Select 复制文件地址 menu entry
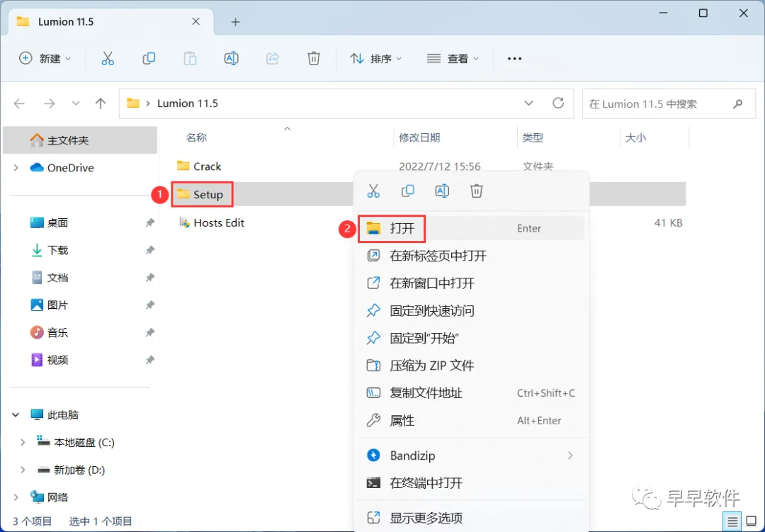The width and height of the screenshot is (765, 532). pyautogui.click(x=472, y=393)
